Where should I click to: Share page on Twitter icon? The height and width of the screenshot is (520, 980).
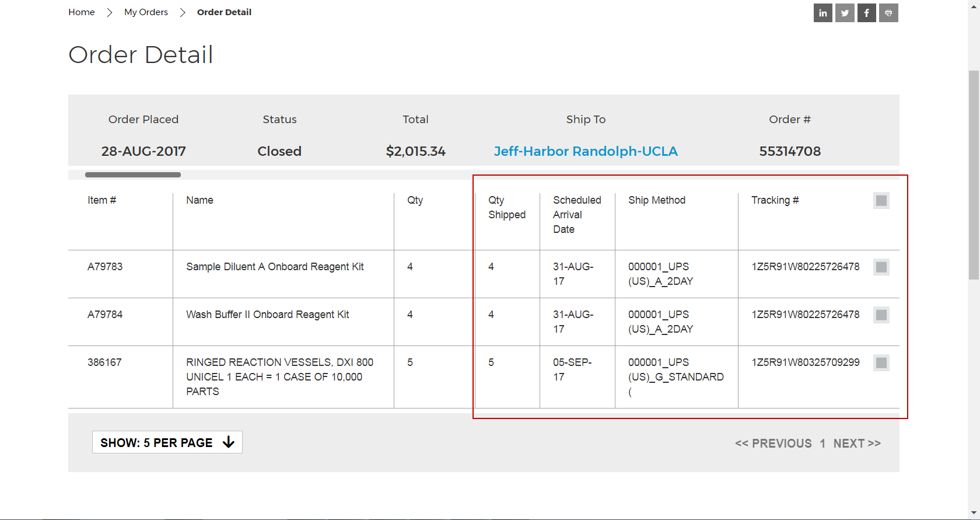(x=845, y=13)
